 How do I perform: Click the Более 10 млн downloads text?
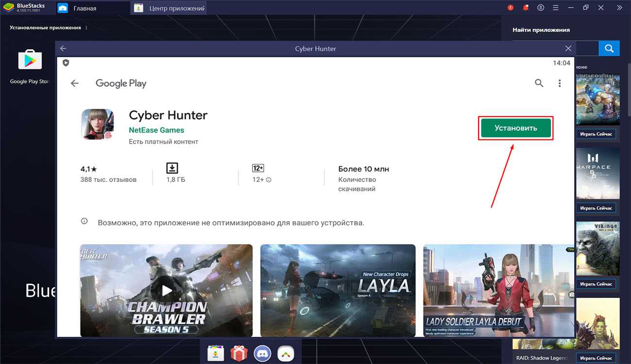364,169
